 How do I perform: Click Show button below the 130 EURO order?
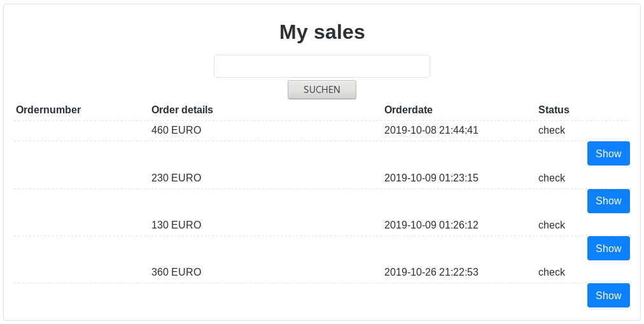[608, 248]
